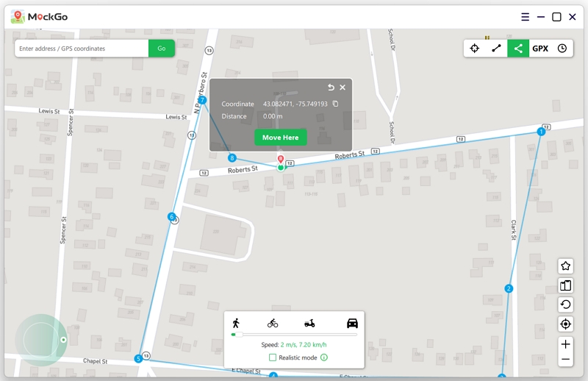588x381 pixels.
Task: Focus the address or GPS coordinates field
Action: click(82, 49)
